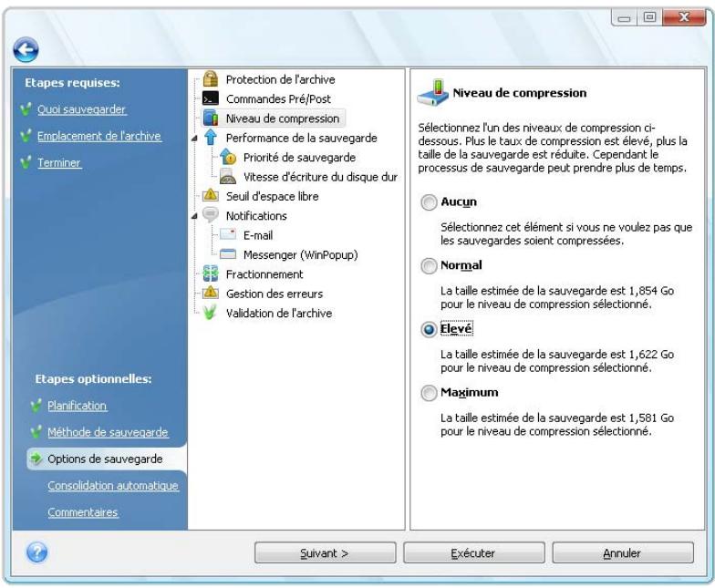Open Vitesse d'écriture du disque dur settings
715x588 pixels.
[x=320, y=177]
